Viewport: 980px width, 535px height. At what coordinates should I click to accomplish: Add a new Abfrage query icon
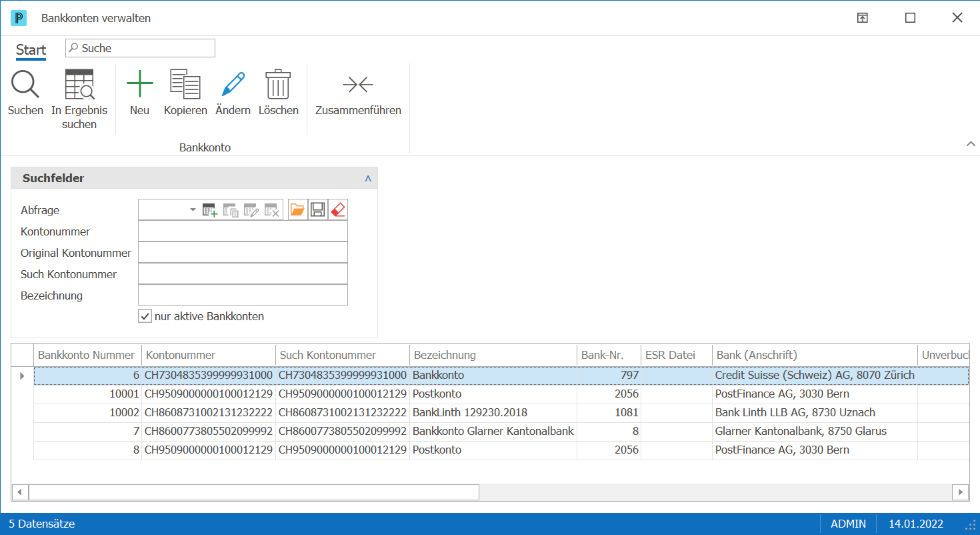coord(210,210)
